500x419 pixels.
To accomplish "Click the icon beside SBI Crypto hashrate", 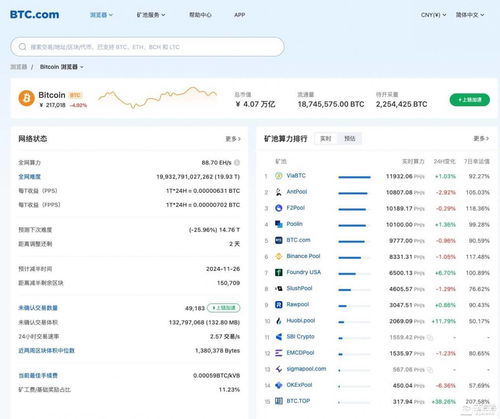I will tap(430, 338).
